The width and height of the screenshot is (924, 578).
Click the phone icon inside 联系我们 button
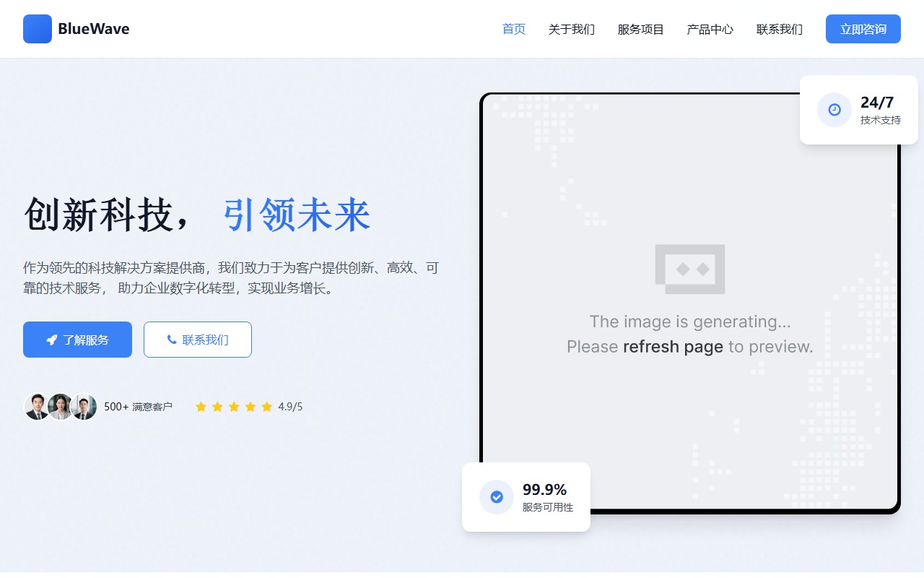point(172,339)
